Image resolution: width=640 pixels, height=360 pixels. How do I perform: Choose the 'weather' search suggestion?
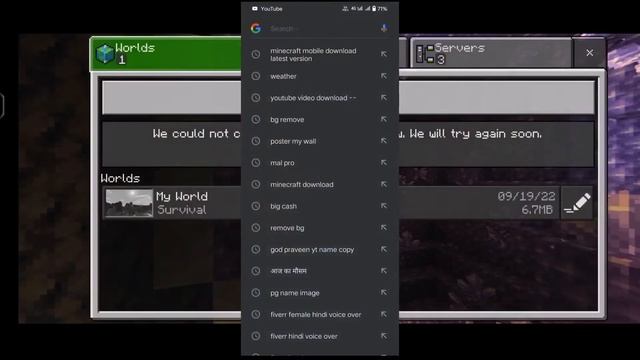click(x=283, y=76)
